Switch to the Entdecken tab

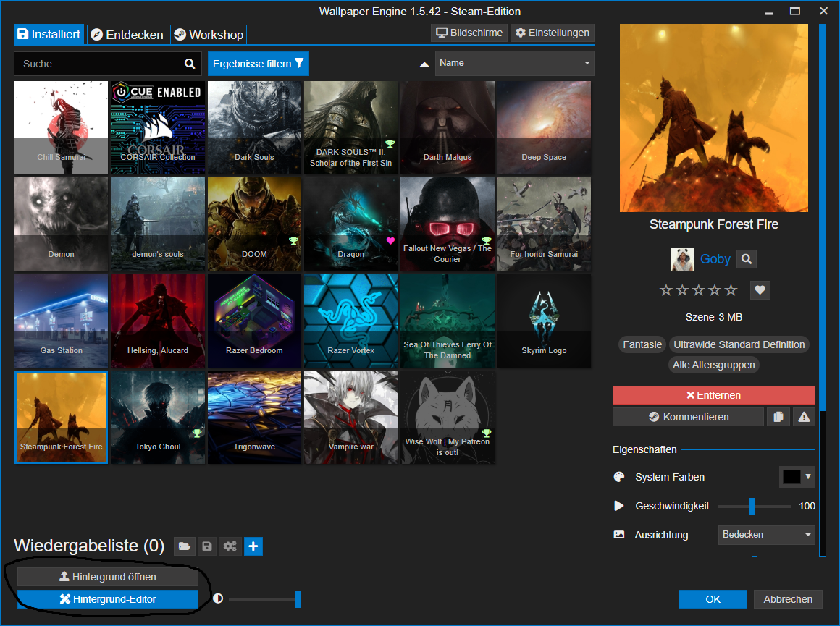(x=127, y=35)
